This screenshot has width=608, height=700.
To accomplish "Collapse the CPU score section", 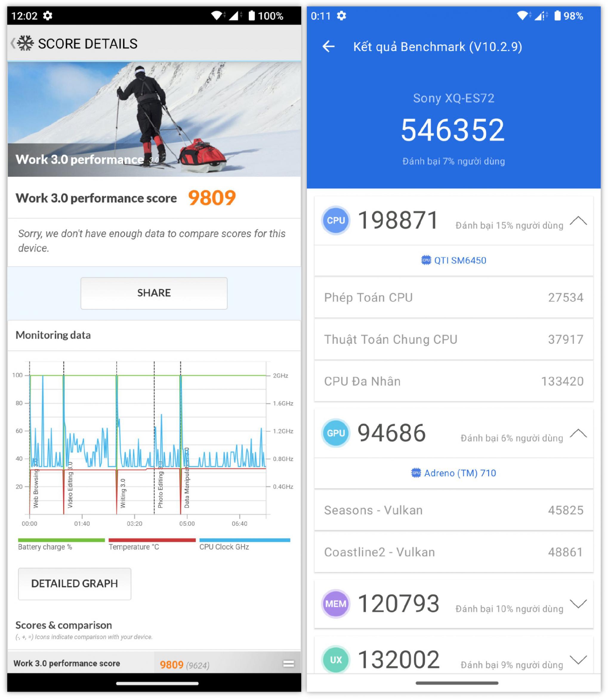I will tap(578, 221).
